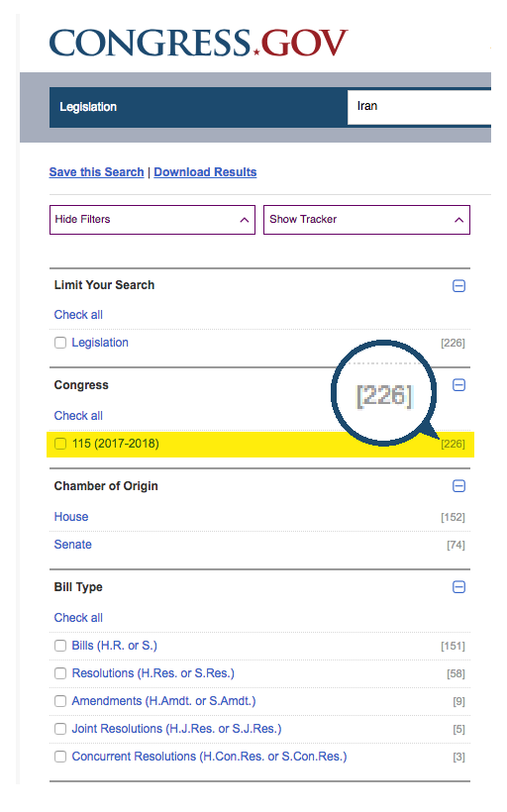Click the Show Tracker chevron arrow
Viewport: 507px width, 812px height.
458,220
